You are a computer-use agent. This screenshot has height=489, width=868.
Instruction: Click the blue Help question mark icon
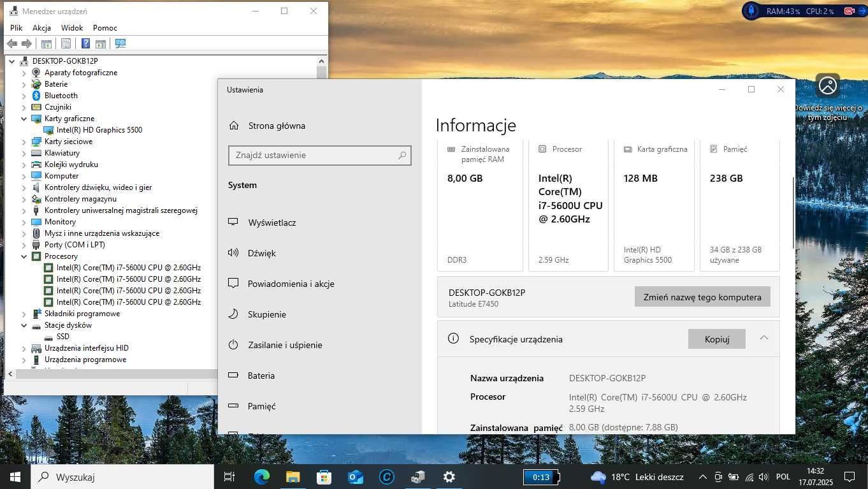click(85, 43)
